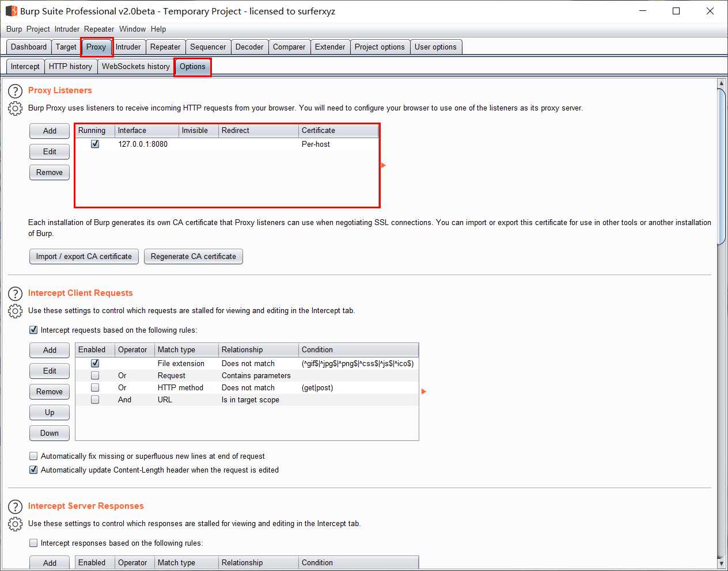This screenshot has width=728, height=571.
Task: Select the Proxy tab
Action: point(96,47)
